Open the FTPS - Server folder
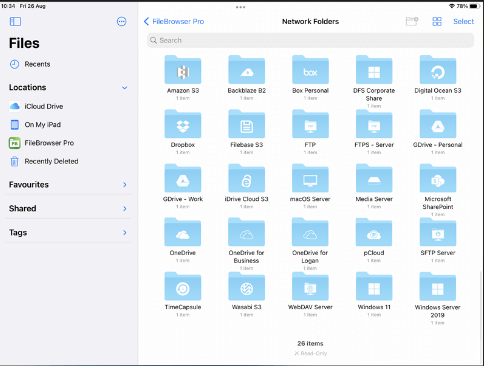Image resolution: width=484 pixels, height=366 pixels. point(374,124)
